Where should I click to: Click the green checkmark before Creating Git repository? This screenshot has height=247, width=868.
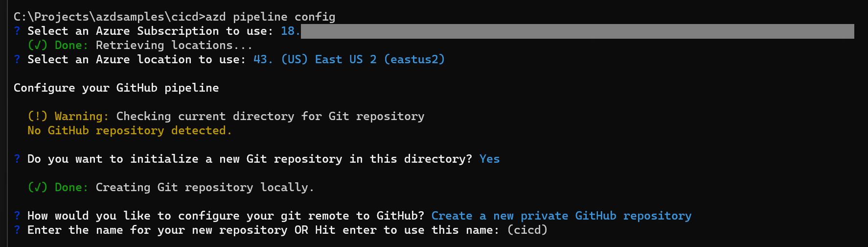[38, 187]
